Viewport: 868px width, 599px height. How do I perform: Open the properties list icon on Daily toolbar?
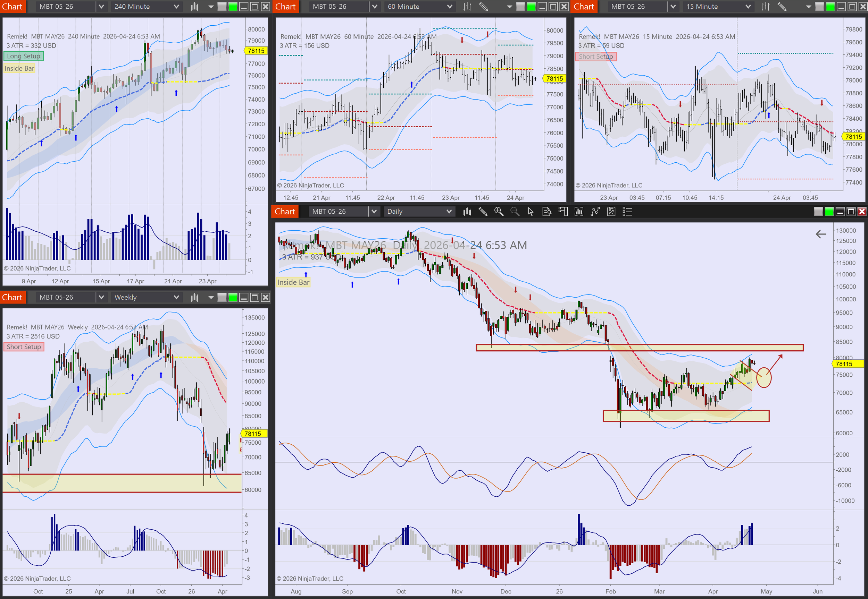click(x=627, y=212)
